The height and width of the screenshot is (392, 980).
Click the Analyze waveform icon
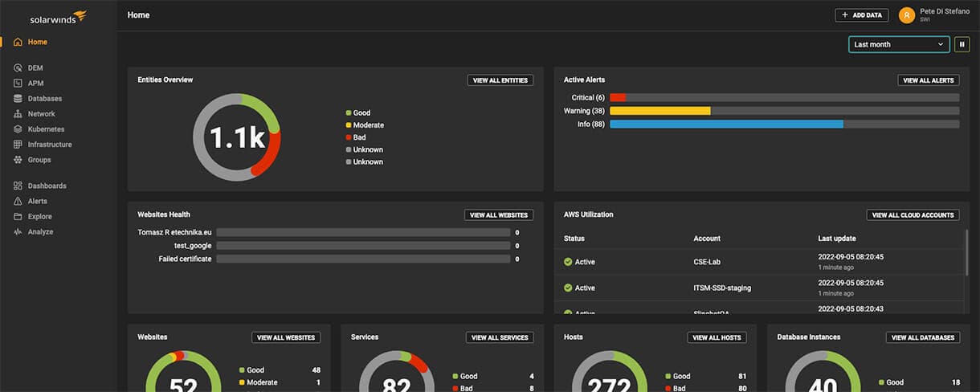coord(18,231)
